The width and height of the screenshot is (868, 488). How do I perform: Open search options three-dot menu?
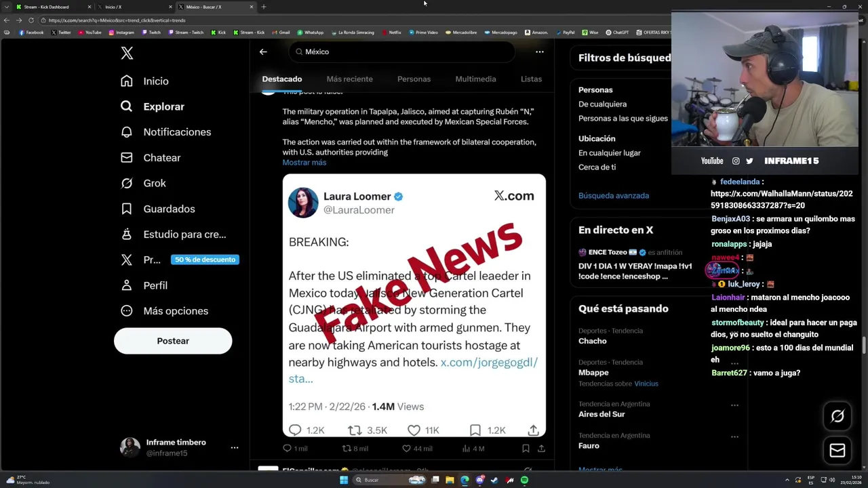[540, 52]
